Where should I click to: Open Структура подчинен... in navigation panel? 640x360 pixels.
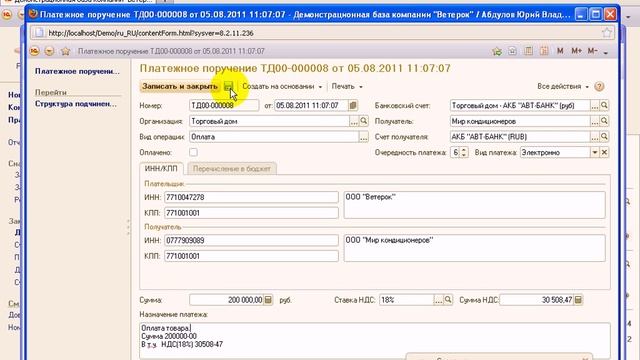click(x=76, y=104)
